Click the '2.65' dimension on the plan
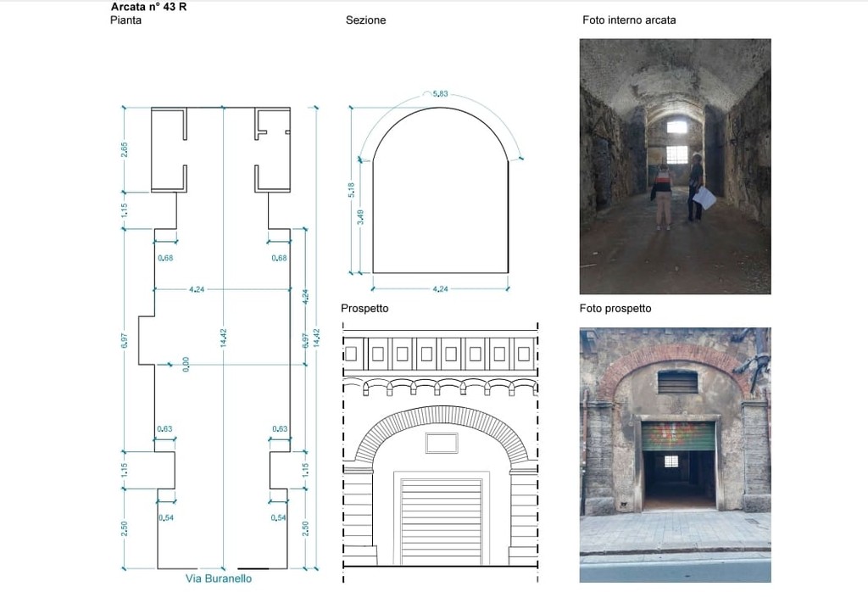 pos(124,149)
